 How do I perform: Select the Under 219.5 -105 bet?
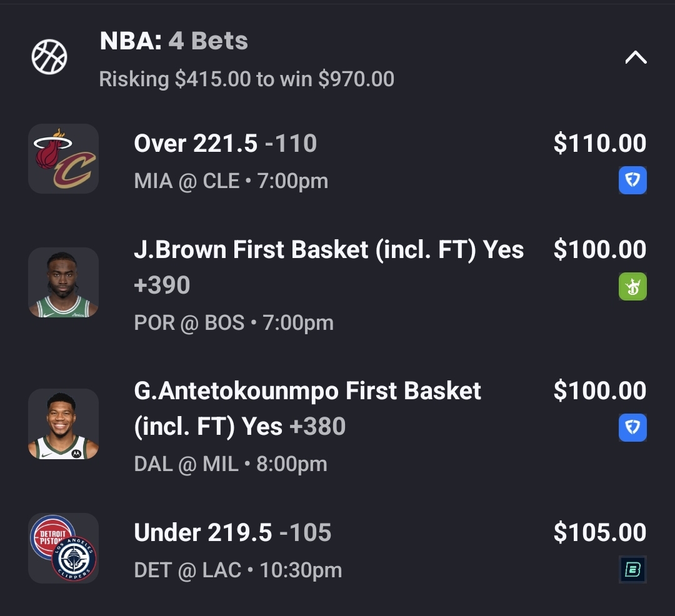232,533
